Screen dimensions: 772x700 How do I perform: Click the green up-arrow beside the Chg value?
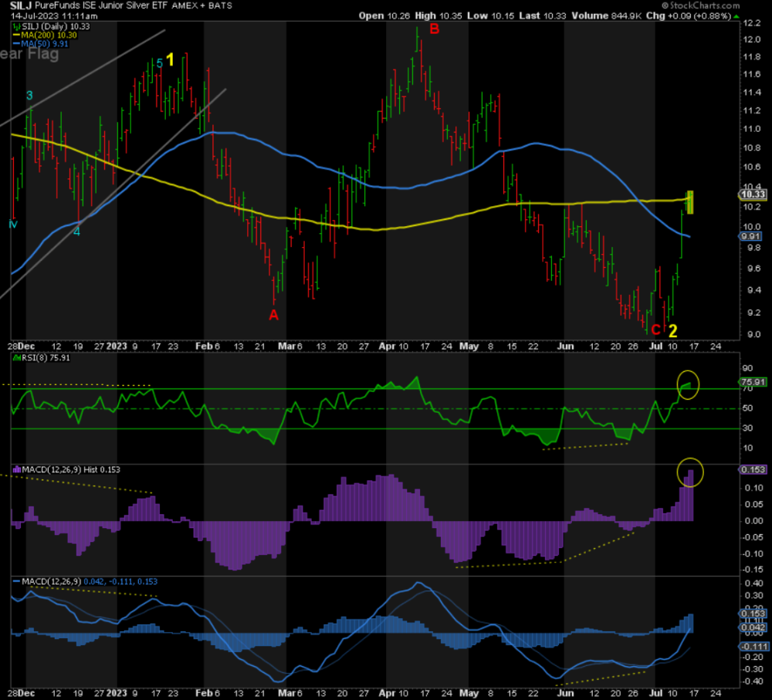(x=736, y=16)
